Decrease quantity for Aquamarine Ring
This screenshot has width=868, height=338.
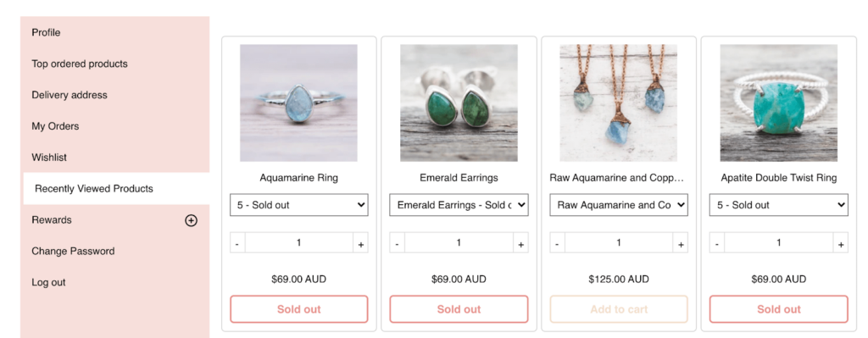[237, 243]
